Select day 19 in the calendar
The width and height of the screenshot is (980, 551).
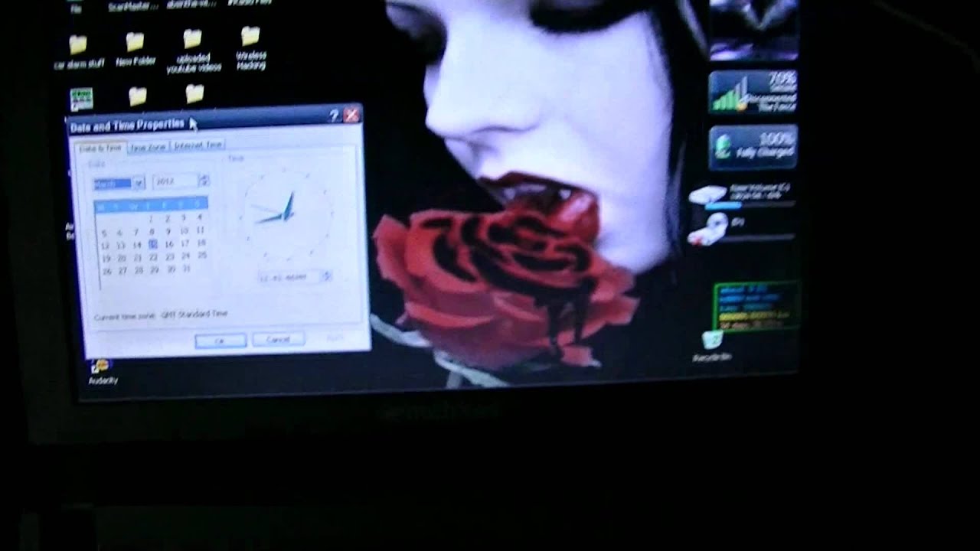(106, 259)
